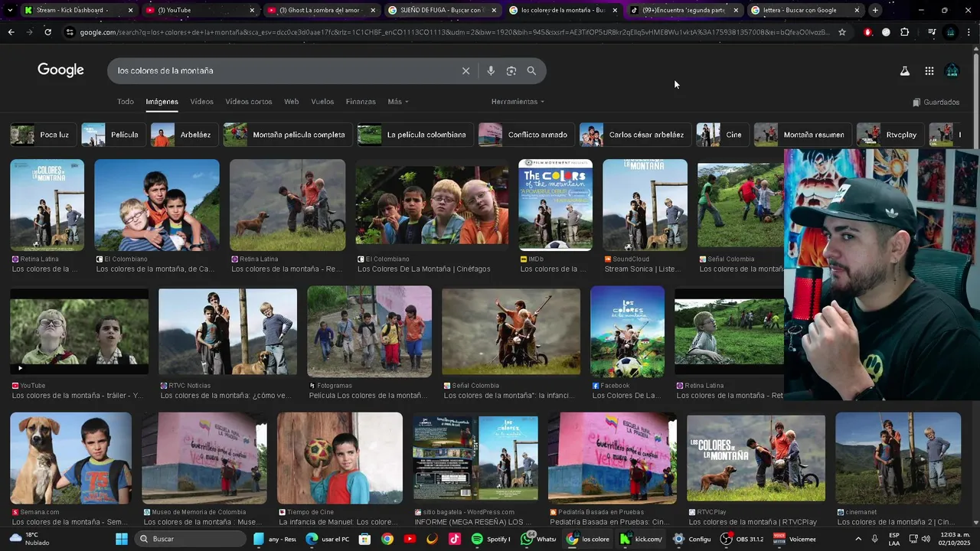Viewport: 980px width, 551px height.
Task: Open Google Lens image search
Action: coord(511,70)
